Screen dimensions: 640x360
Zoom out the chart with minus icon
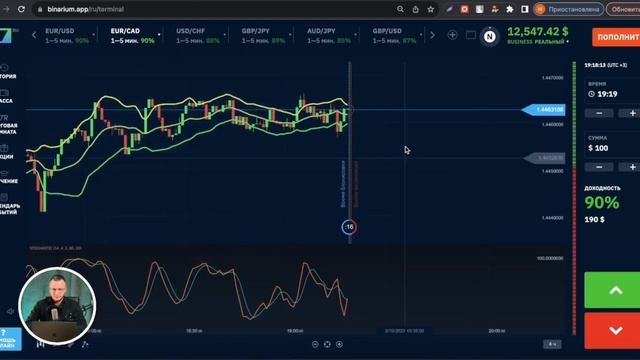point(315,344)
